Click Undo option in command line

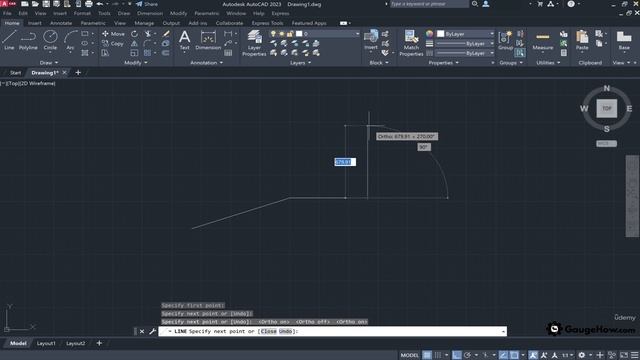[285, 331]
